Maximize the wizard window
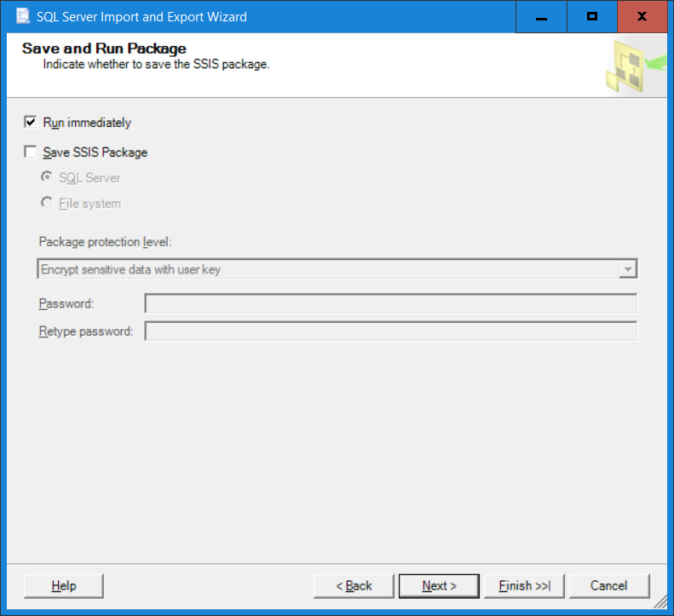The image size is (674, 616). pyautogui.click(x=592, y=17)
